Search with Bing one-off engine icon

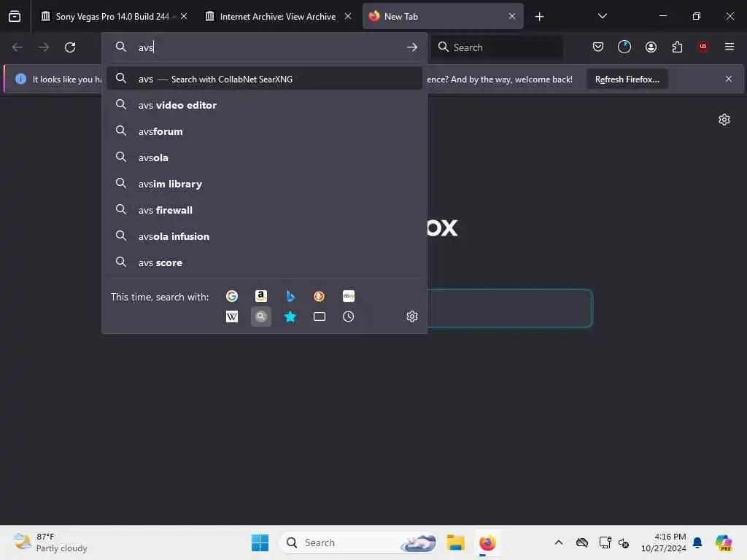290,296
